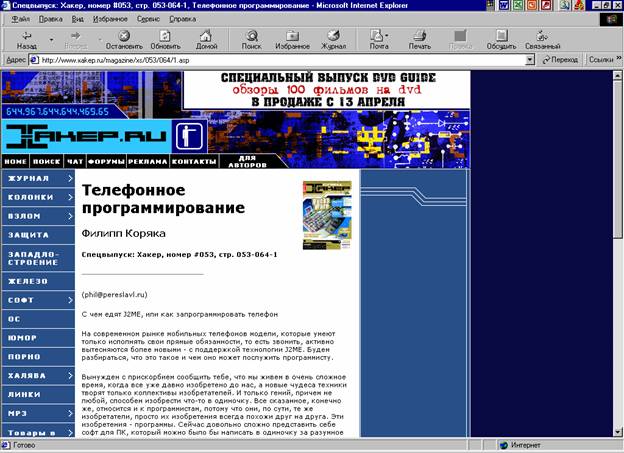Screen dimensions: 624x453
Task: Open the Excel icon in Office shortcut bar
Action: [518, 5]
